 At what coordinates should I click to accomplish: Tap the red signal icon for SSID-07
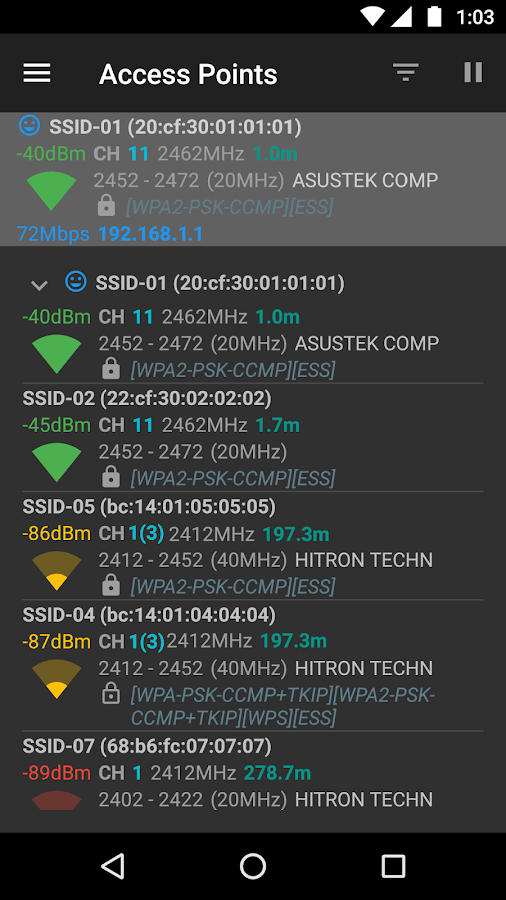click(56, 800)
